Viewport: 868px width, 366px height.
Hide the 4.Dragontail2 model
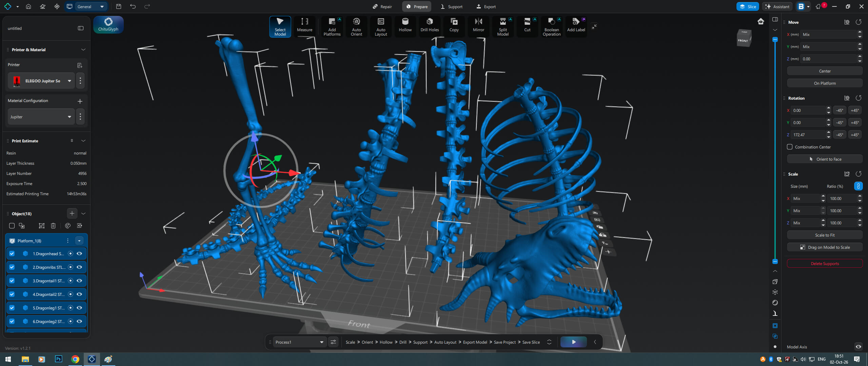pyautogui.click(x=79, y=294)
